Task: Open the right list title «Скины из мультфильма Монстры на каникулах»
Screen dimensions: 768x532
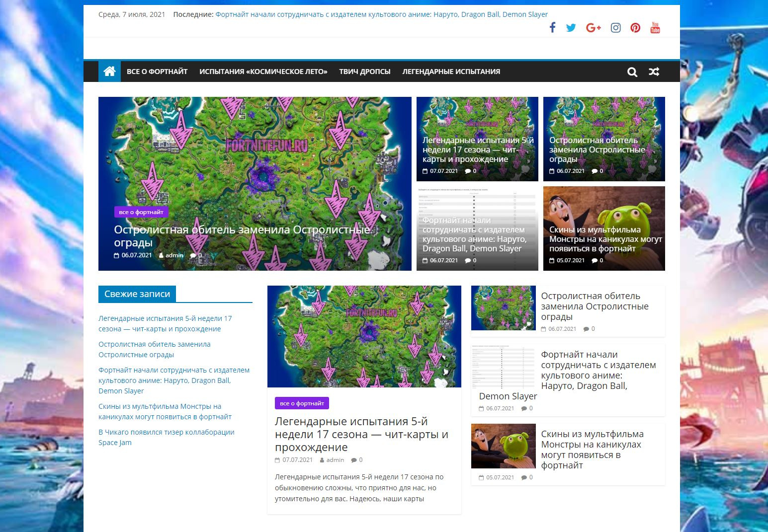Action: tap(592, 450)
